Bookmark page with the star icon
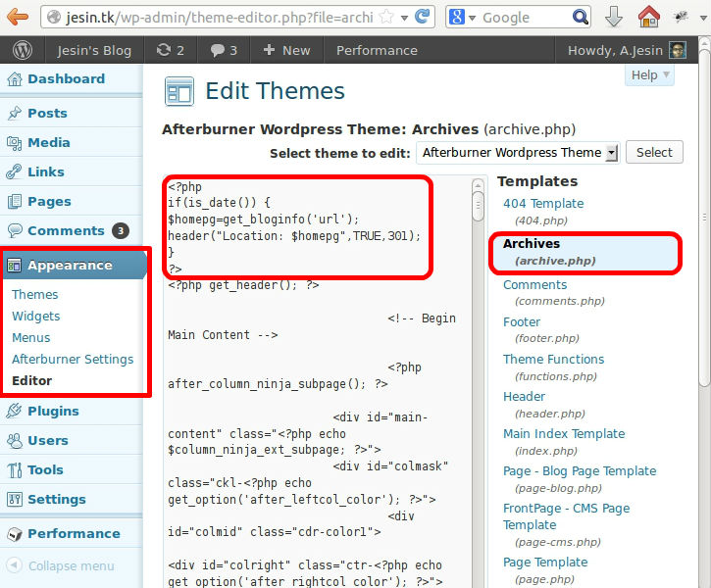The width and height of the screenshot is (711, 588). tap(386, 18)
